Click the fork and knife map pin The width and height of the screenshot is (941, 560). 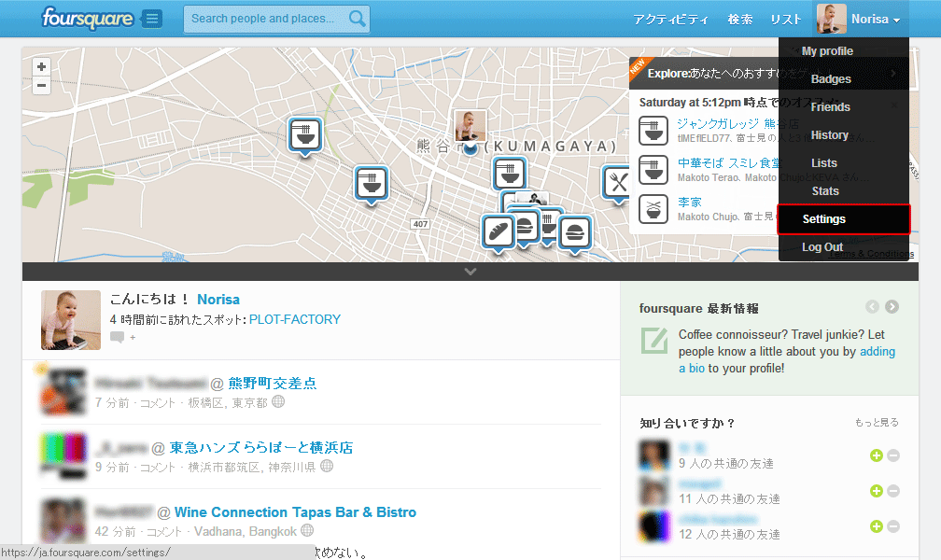(618, 183)
